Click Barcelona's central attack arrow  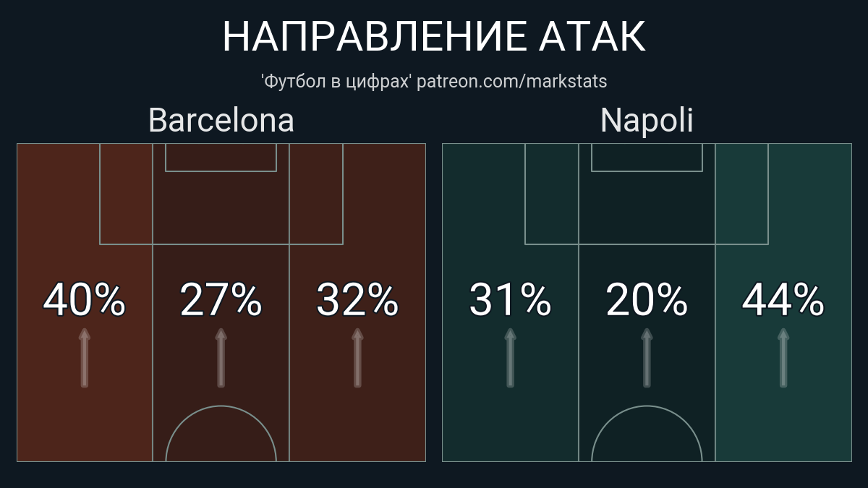(x=221, y=358)
